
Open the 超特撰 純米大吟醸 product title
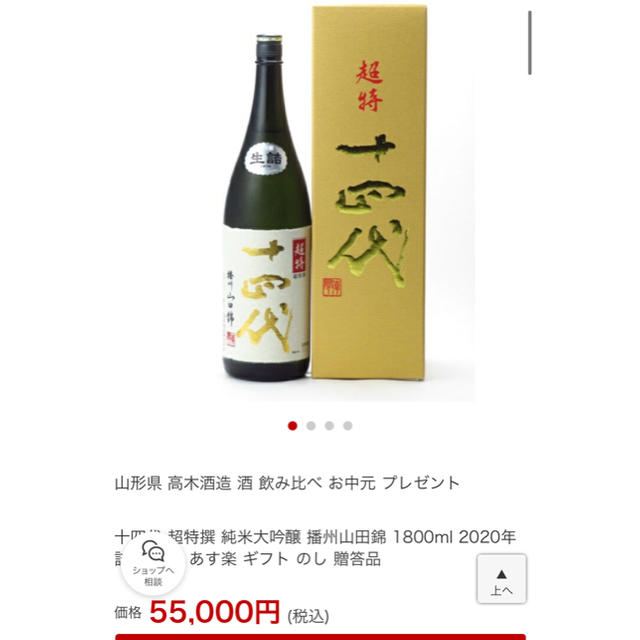point(315,548)
